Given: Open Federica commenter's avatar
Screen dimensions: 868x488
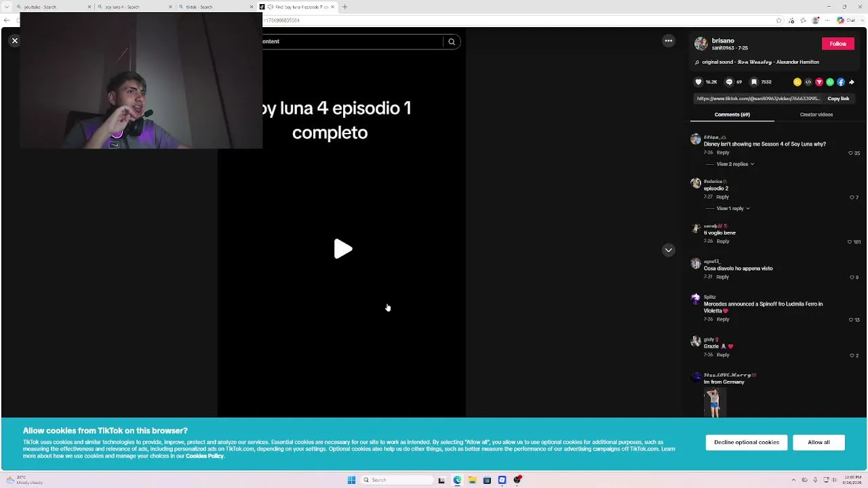Looking at the screenshot, I should (x=696, y=183).
